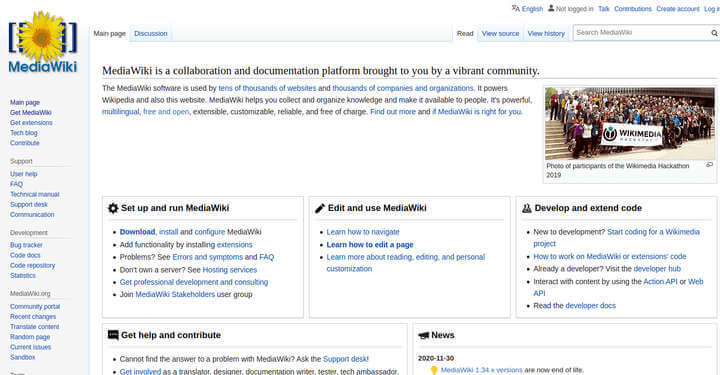Click the user icon beside Not logged in

551,8
